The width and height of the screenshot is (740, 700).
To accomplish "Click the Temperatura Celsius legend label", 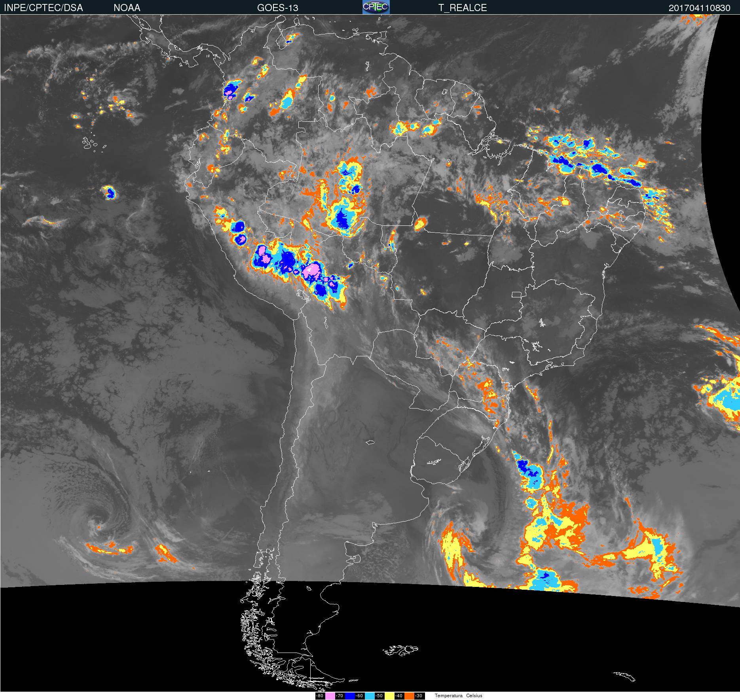I will [x=459, y=696].
